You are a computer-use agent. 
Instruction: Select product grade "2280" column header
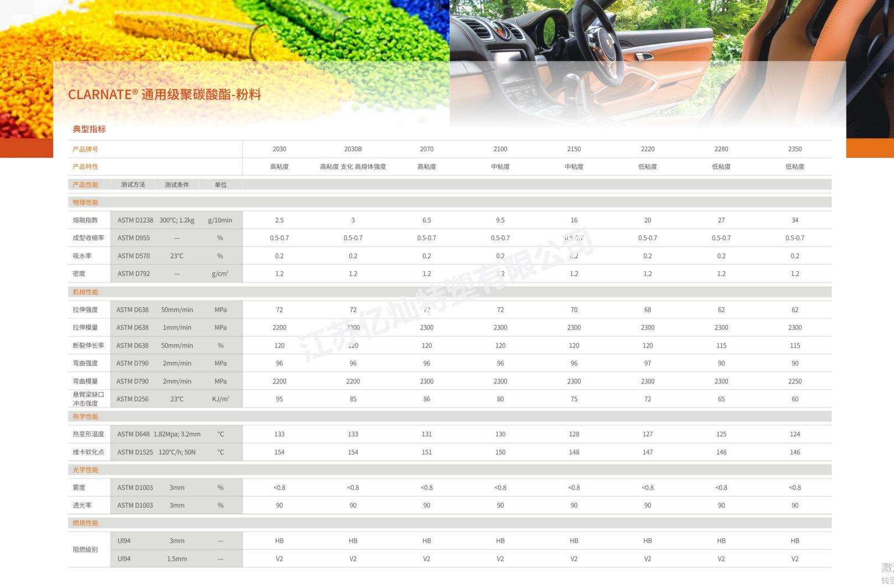point(721,149)
